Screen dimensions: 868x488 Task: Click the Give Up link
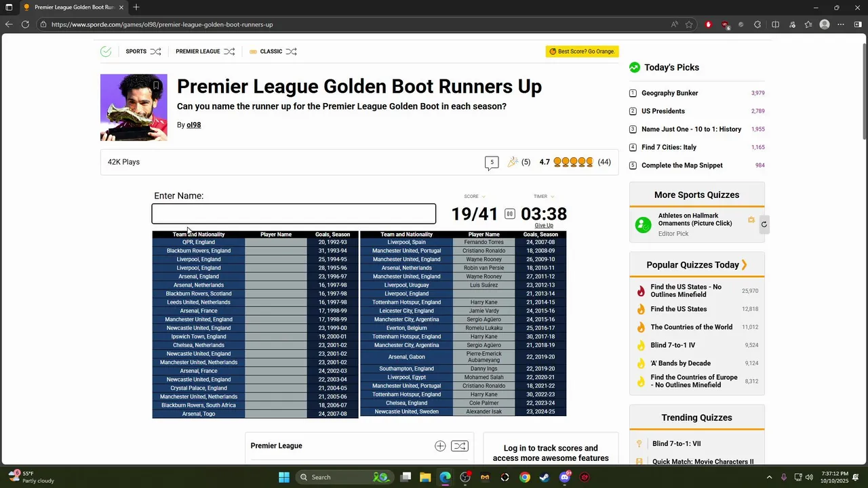click(544, 226)
